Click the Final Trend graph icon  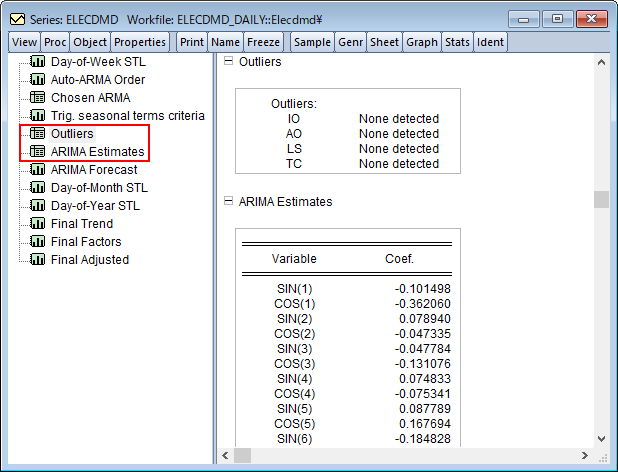(37, 223)
